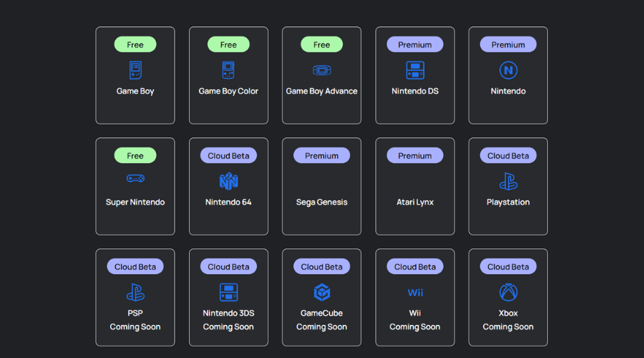Screen dimensions: 644x358
Task: Click the Nintendo 64 logo icon
Action: point(228,181)
